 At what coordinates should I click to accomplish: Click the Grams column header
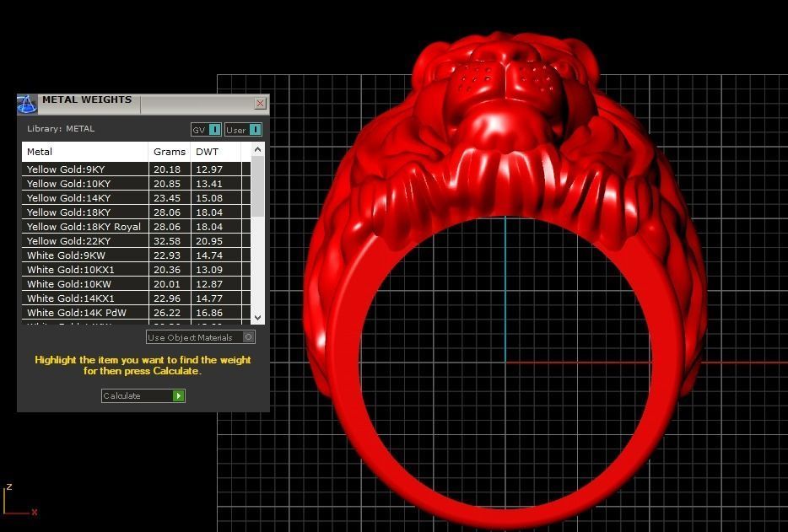(170, 152)
